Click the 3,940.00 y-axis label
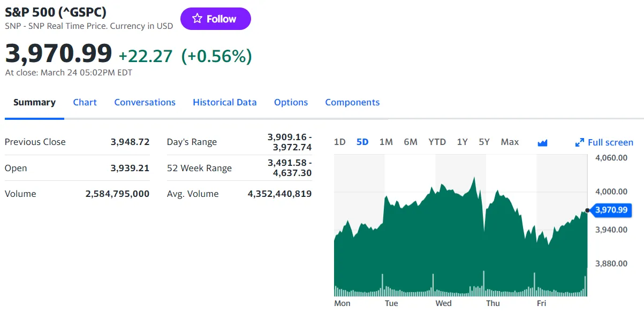Viewport: 644px width, 313px height. 611,230
